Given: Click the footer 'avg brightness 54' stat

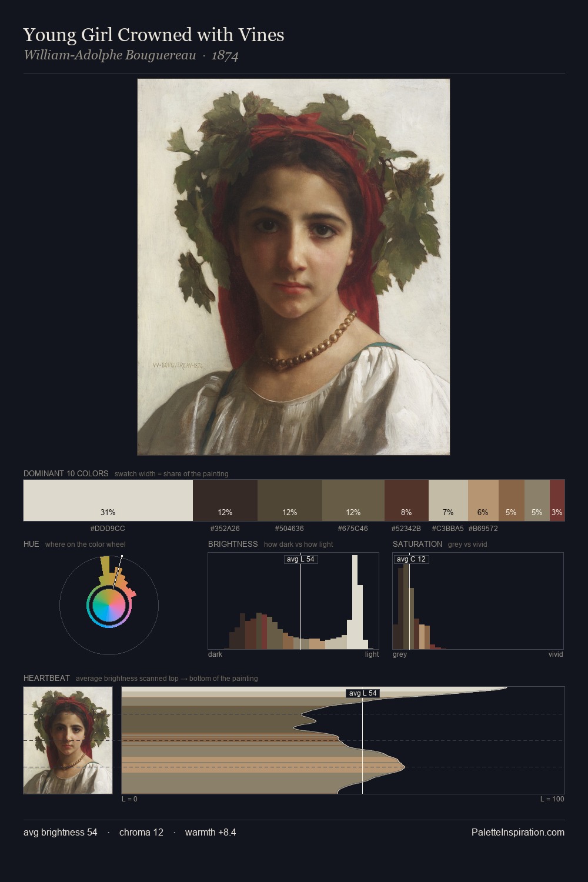Looking at the screenshot, I should (61, 832).
